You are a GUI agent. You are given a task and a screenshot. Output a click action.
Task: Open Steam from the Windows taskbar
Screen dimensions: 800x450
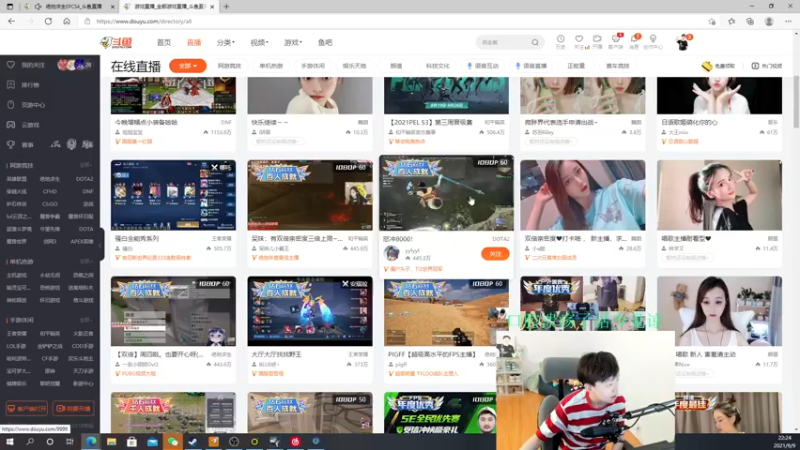coord(193,441)
